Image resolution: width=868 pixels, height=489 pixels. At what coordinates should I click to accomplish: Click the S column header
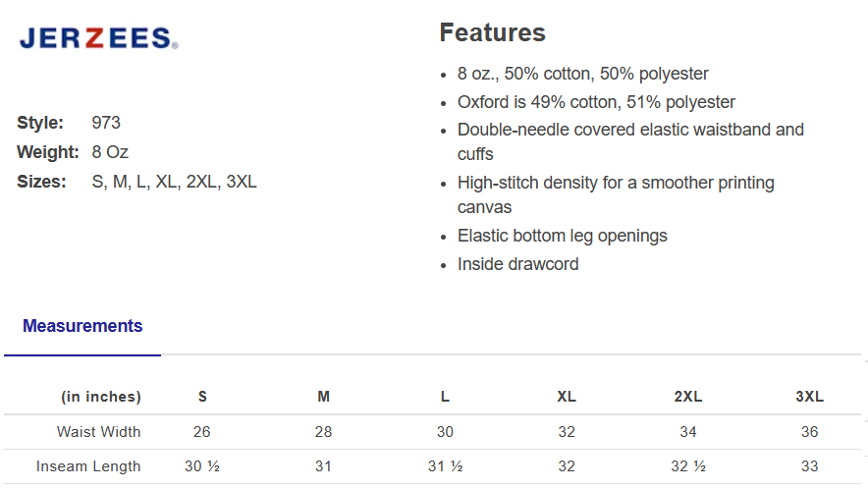tap(202, 397)
